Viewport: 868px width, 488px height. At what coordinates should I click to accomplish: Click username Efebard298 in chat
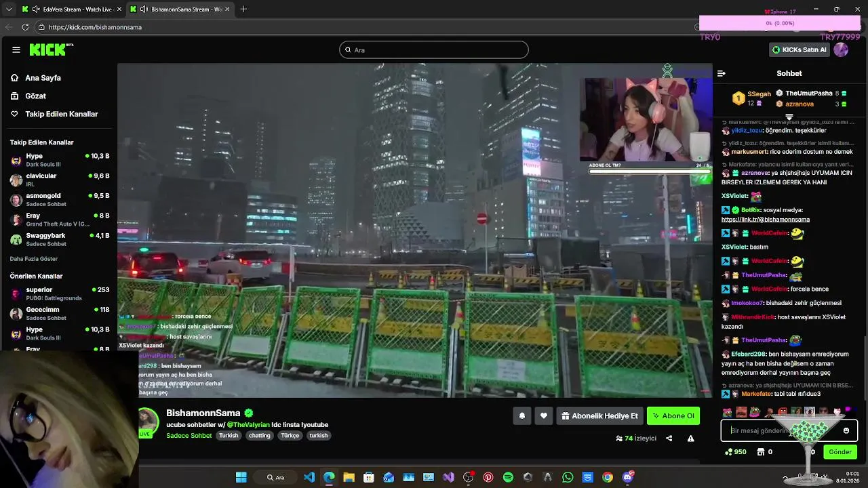pyautogui.click(x=749, y=354)
